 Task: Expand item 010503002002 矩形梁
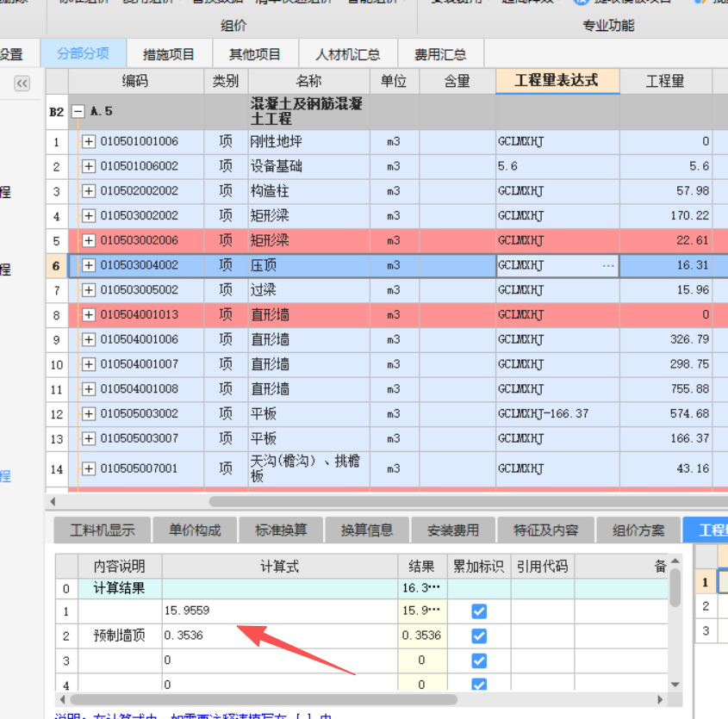click(x=88, y=216)
